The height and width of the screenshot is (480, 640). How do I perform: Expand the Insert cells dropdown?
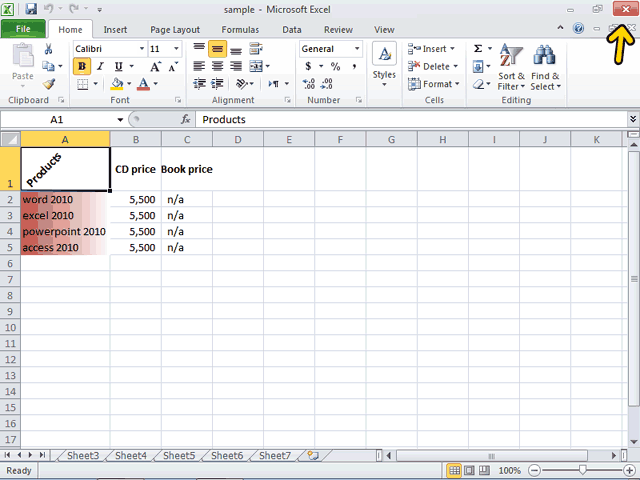point(452,49)
